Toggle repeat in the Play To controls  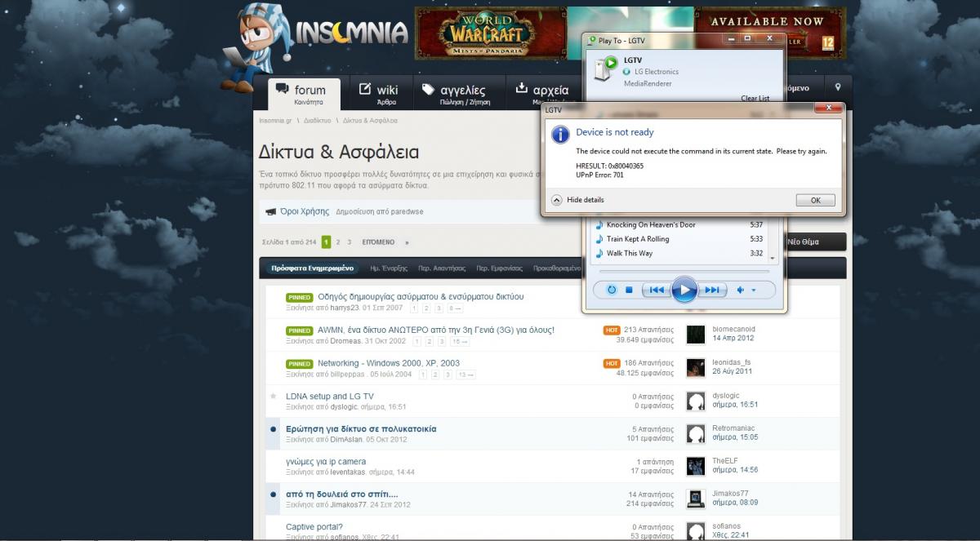coord(612,290)
